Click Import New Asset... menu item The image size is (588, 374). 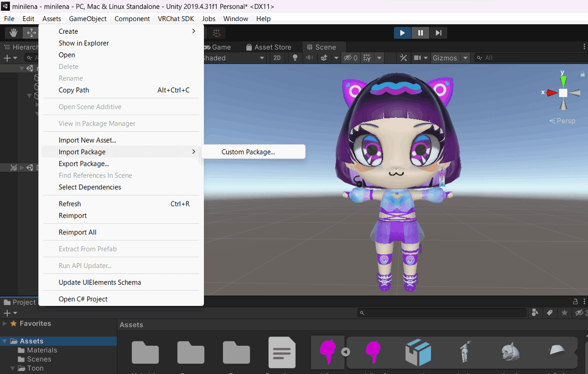pos(122,140)
